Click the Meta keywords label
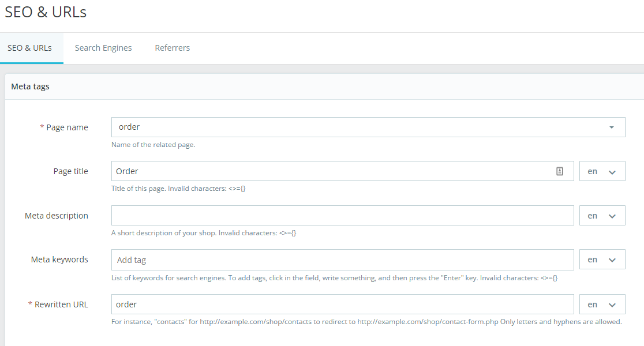 point(59,259)
